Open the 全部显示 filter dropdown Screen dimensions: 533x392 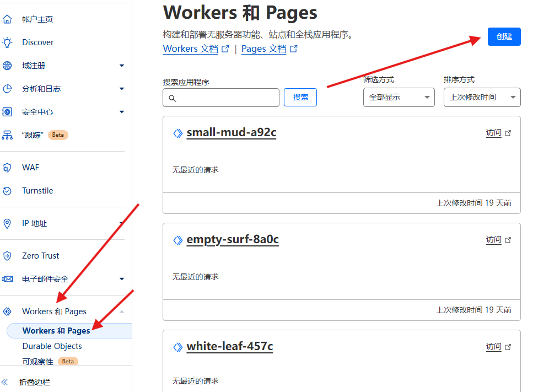[399, 97]
